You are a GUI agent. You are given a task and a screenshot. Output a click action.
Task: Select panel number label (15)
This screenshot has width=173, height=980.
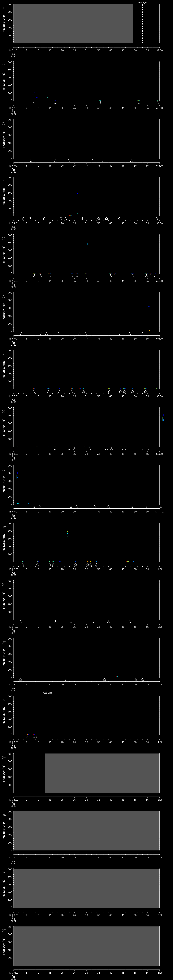(4, 815)
